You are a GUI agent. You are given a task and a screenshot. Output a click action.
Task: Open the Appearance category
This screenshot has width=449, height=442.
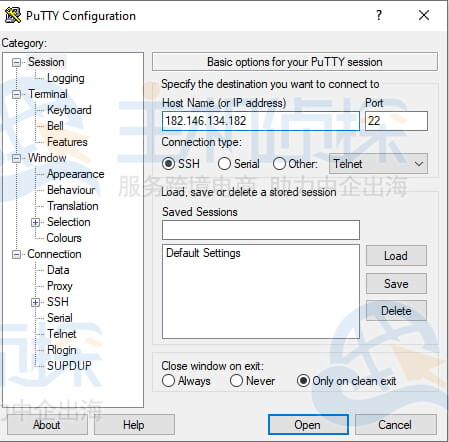click(x=75, y=174)
